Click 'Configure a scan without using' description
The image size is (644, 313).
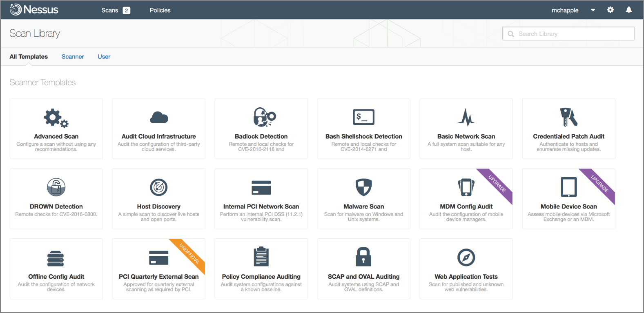click(x=56, y=147)
